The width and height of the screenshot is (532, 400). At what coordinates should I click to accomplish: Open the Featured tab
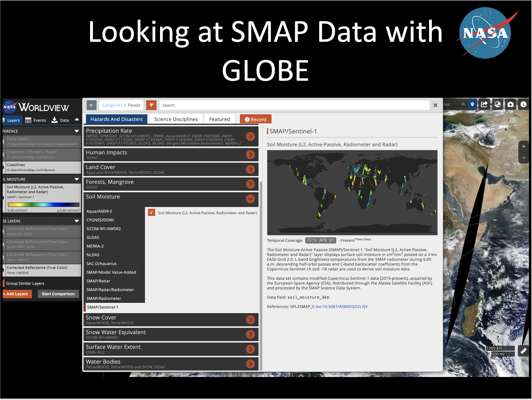(x=219, y=119)
